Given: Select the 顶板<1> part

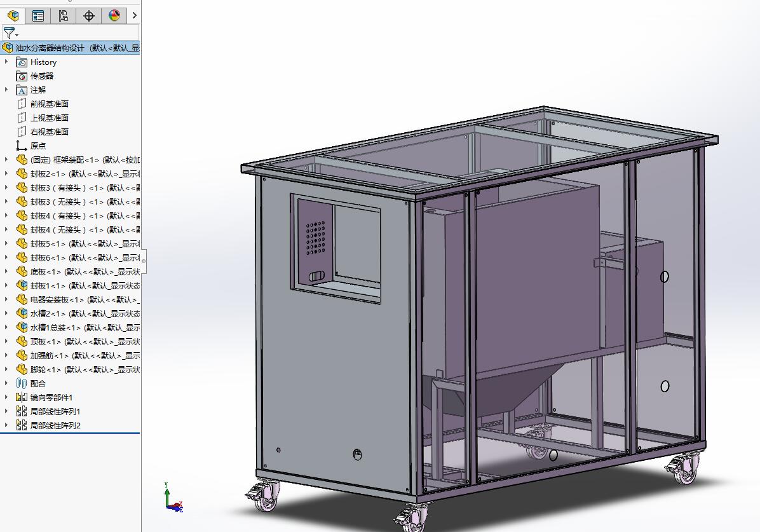Looking at the screenshot, I should tap(85, 341).
